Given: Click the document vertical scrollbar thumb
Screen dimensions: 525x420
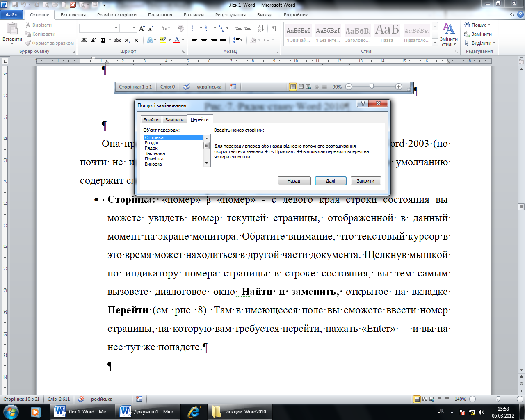Looking at the screenshot, I should tap(521, 207).
